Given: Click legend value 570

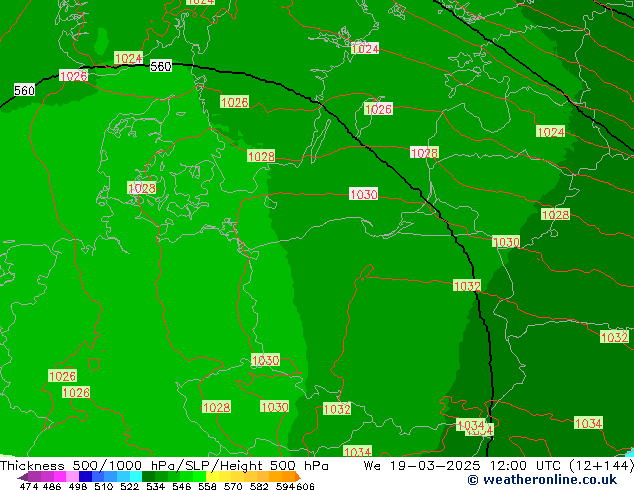Looking at the screenshot, I should coord(233,486).
